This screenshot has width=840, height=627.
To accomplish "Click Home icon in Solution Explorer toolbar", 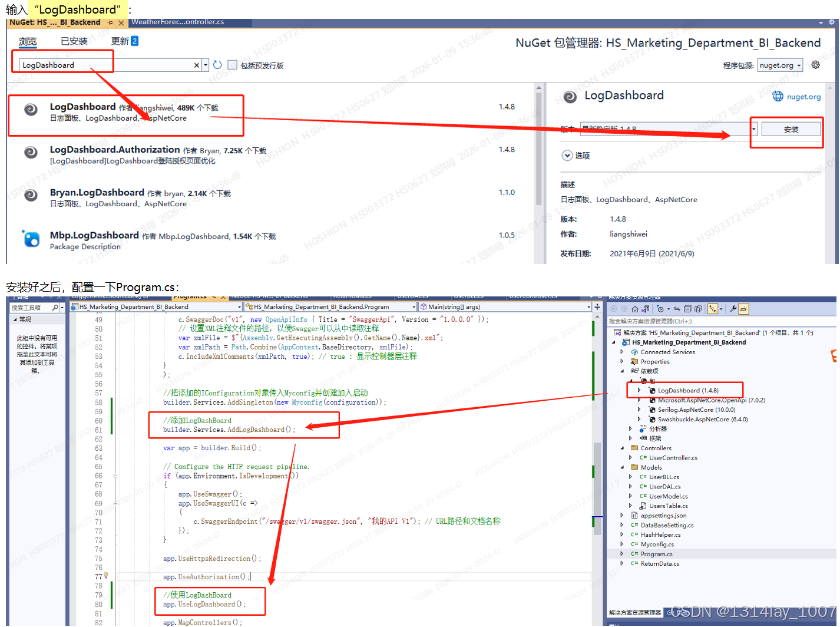I will click(x=635, y=309).
